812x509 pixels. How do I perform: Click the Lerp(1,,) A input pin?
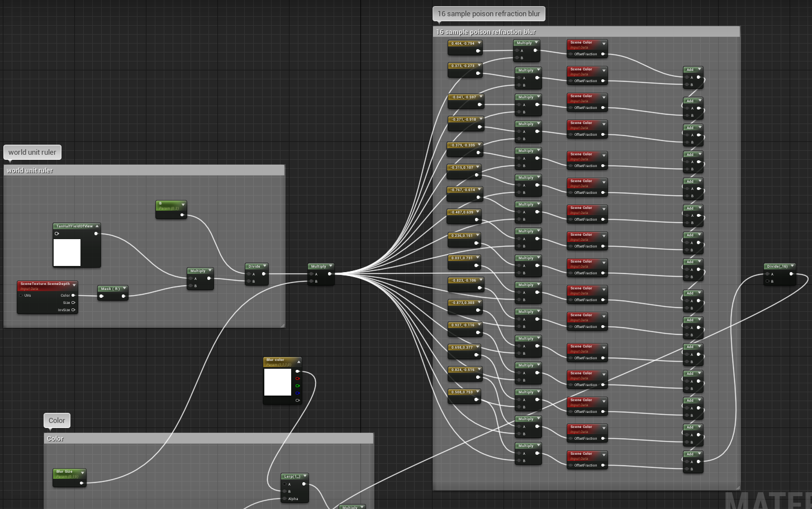click(284, 484)
